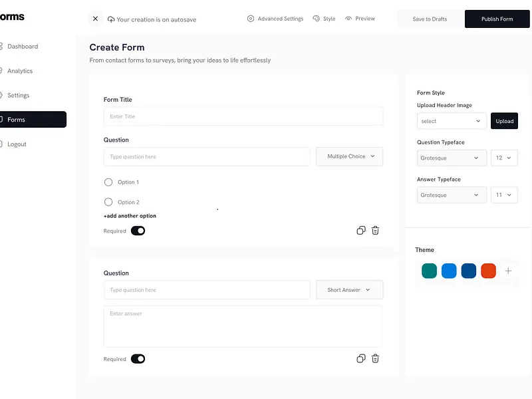The image size is (532, 399).
Task: Change the Short Answer question type
Action: coord(349,289)
